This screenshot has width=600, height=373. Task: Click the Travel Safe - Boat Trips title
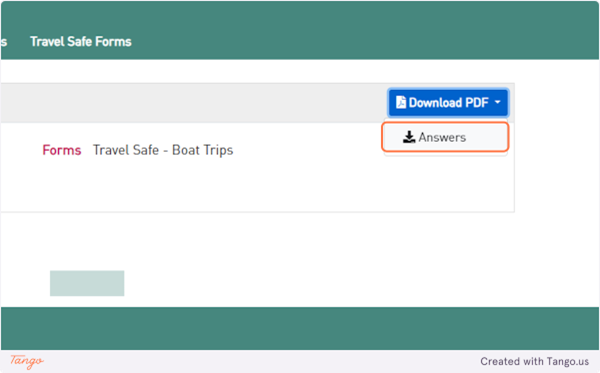[163, 150]
